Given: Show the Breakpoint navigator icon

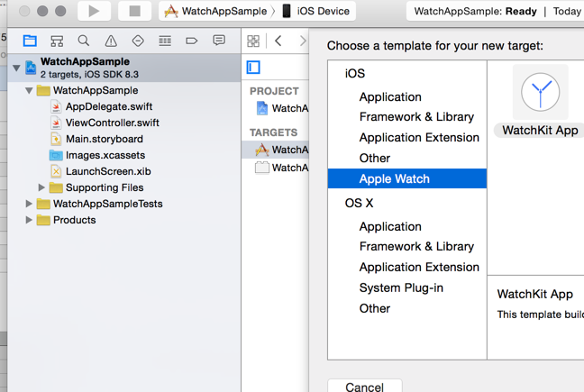Looking at the screenshot, I should click(192, 41).
